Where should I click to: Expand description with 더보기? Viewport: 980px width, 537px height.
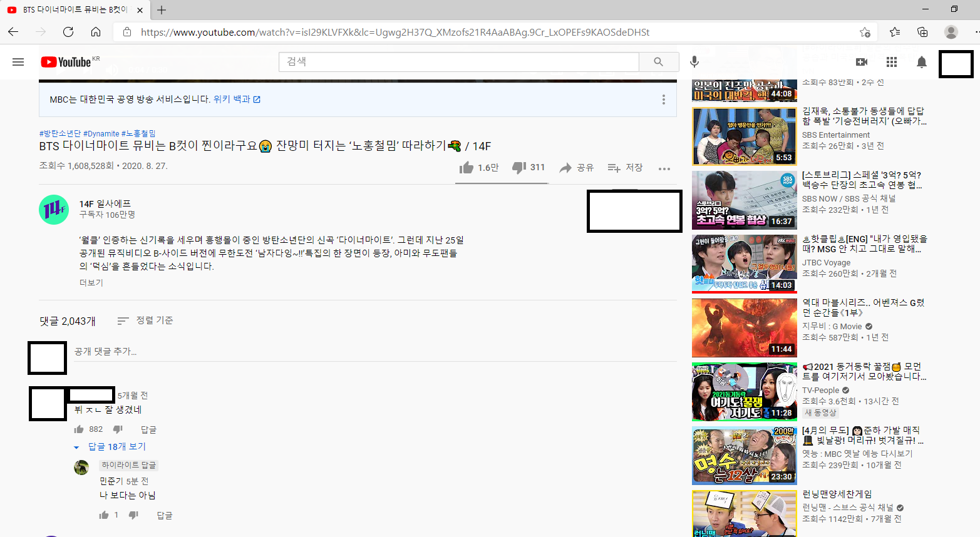tap(91, 283)
